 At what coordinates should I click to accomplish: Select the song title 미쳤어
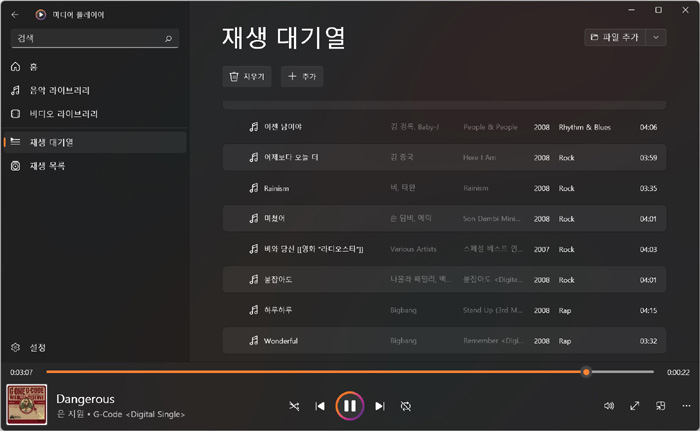pos(275,219)
